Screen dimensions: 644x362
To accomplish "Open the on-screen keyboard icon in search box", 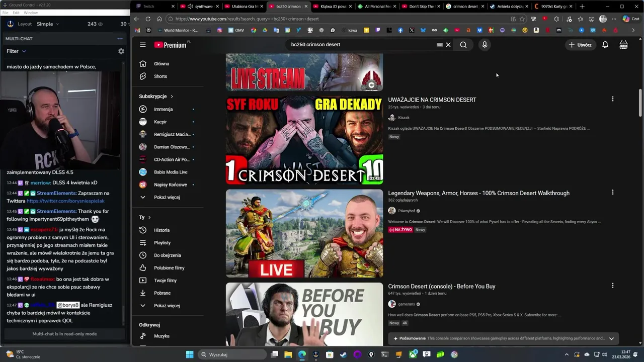I will coord(440,45).
